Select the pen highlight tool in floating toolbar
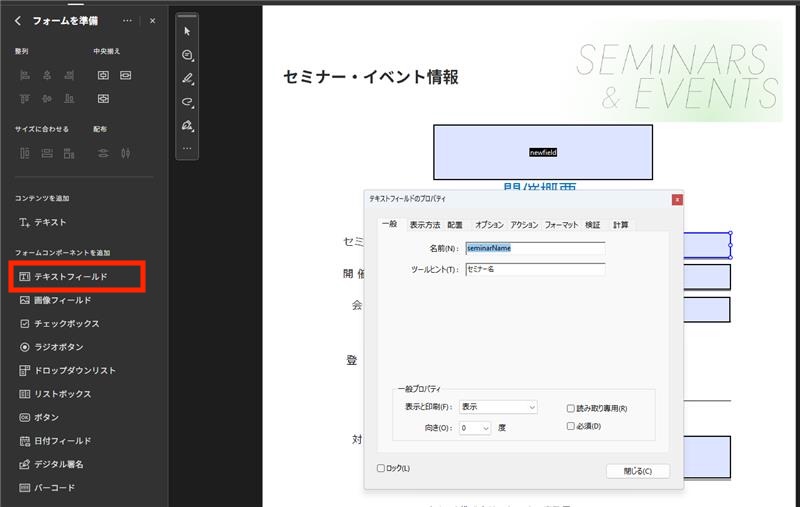 point(187,78)
